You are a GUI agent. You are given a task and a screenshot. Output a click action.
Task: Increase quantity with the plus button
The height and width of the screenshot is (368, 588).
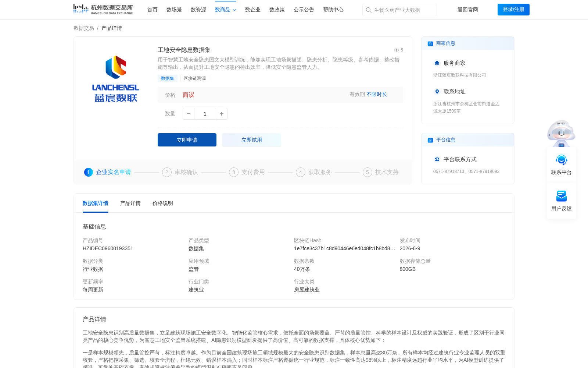coord(222,114)
